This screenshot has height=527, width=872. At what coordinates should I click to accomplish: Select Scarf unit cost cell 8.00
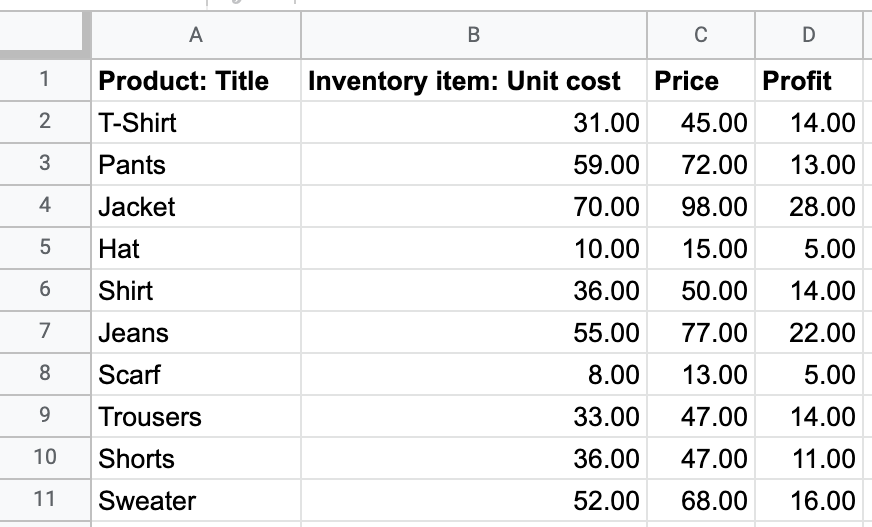pyautogui.click(x=474, y=374)
